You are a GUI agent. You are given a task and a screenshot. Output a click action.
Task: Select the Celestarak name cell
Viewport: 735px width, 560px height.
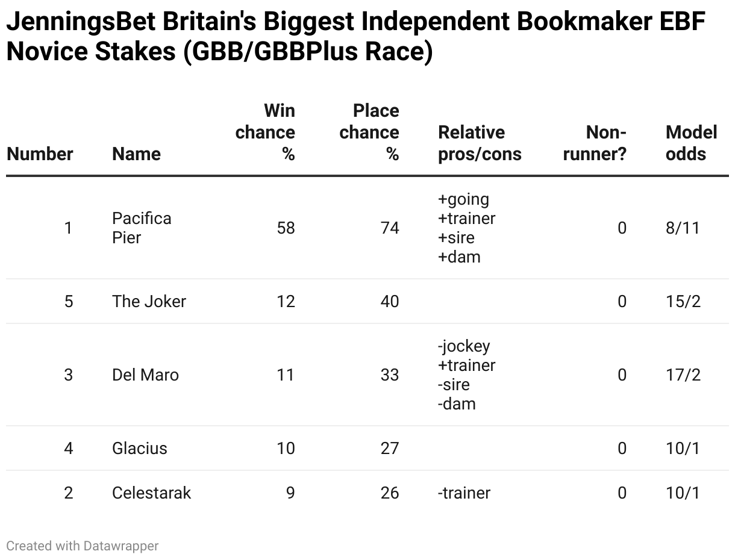click(x=151, y=493)
